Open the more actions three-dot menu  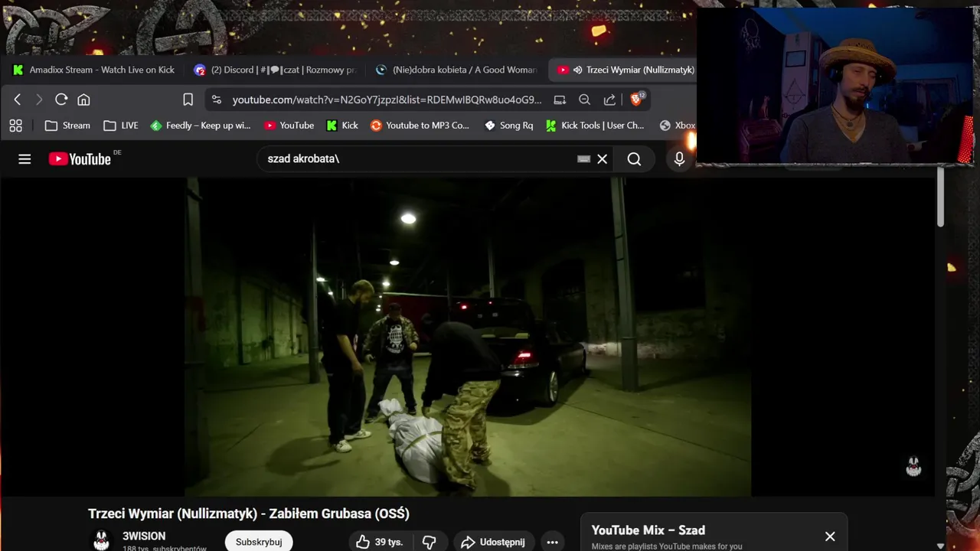553,542
